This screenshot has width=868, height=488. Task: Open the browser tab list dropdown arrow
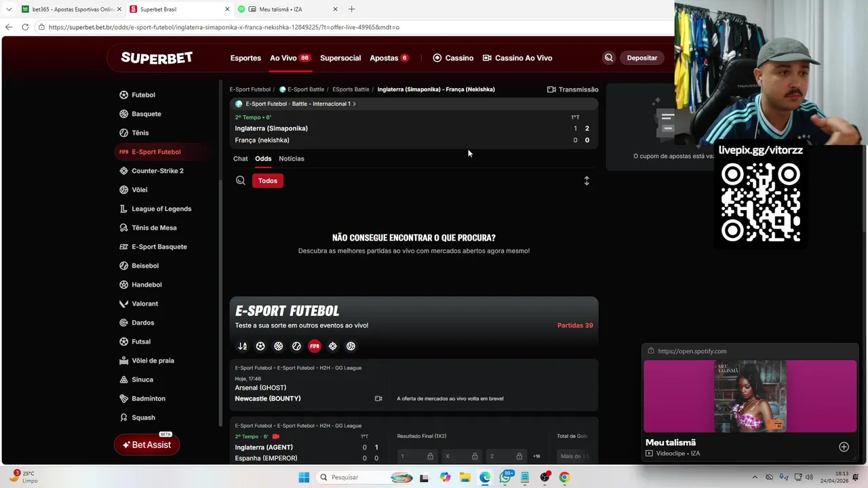click(8, 9)
